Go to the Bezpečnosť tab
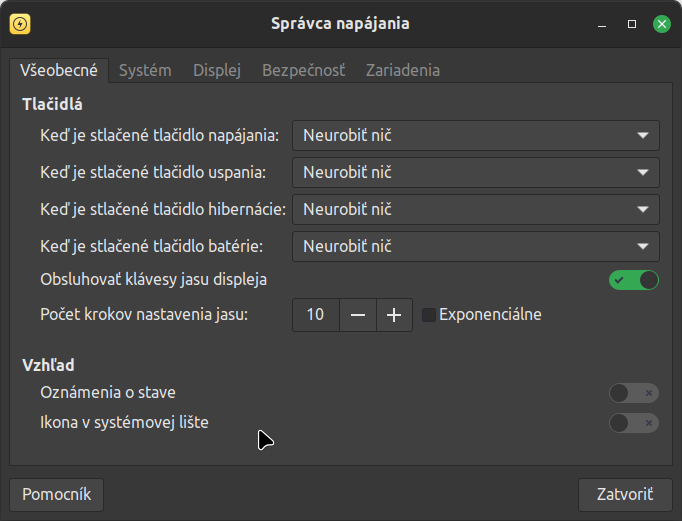This screenshot has width=682, height=521. pos(303,70)
